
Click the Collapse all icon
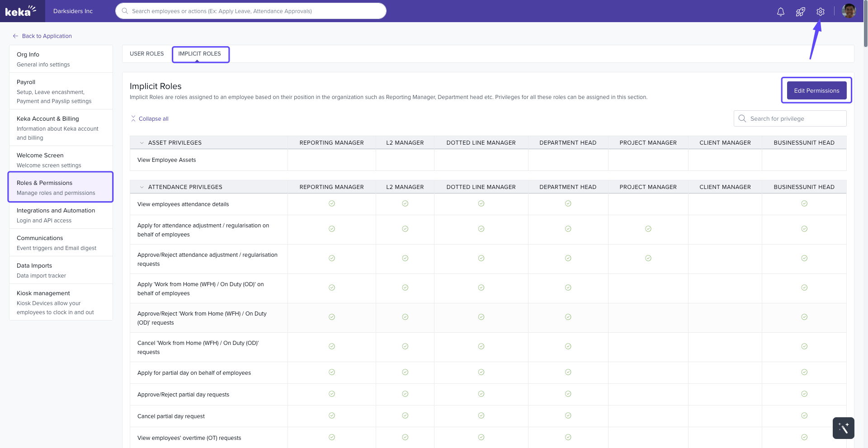[133, 118]
